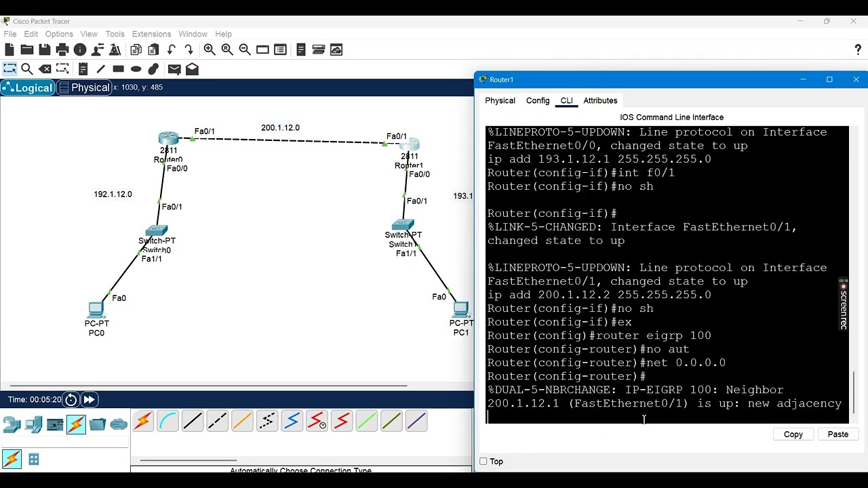This screenshot has height=488, width=868.
Task: Select Router0 on the workspace
Action: coord(168,139)
